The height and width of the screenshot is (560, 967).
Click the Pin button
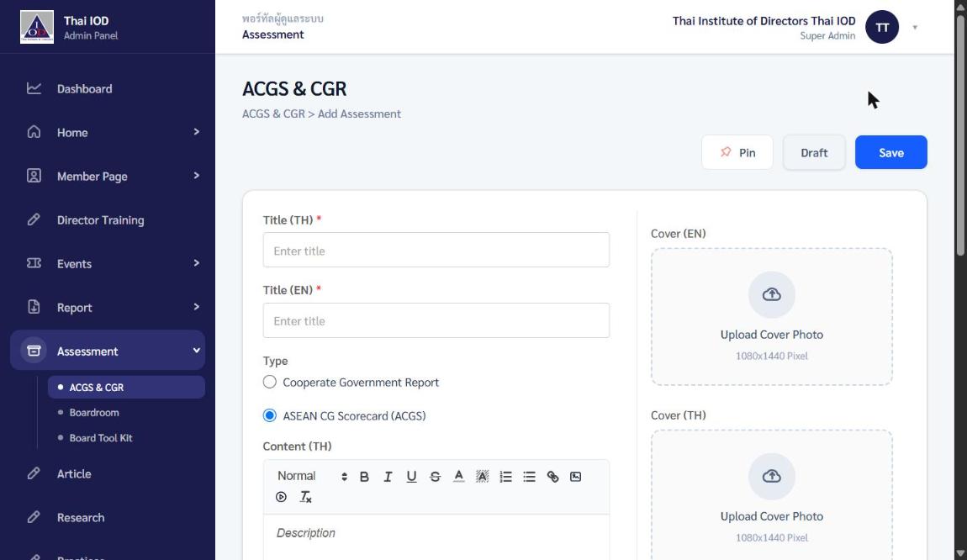pyautogui.click(x=737, y=152)
